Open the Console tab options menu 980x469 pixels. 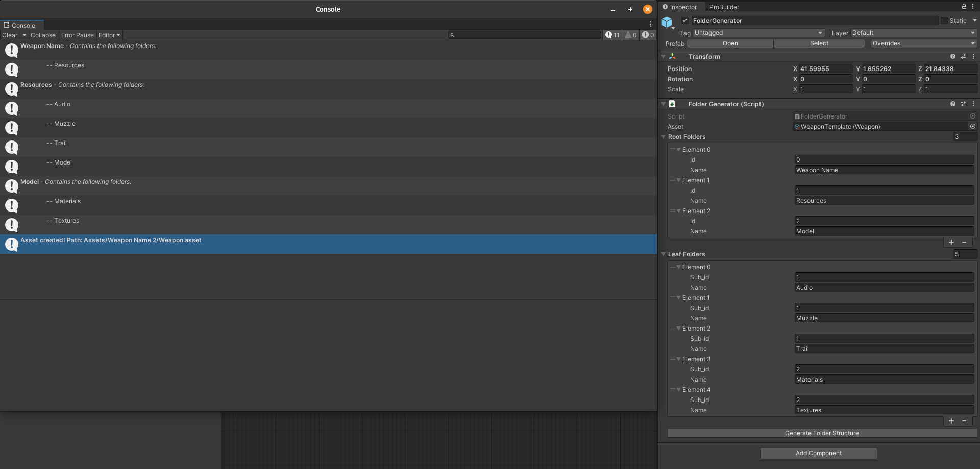(x=651, y=25)
